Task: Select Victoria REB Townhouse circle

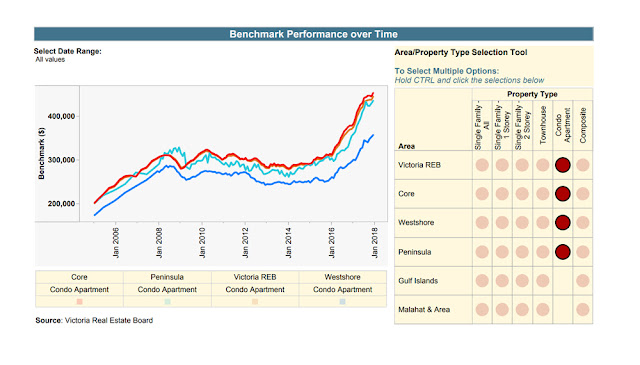Action: [542, 165]
